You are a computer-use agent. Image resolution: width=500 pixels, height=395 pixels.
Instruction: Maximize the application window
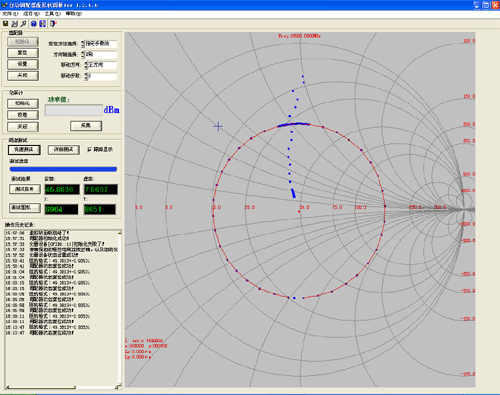486,5
